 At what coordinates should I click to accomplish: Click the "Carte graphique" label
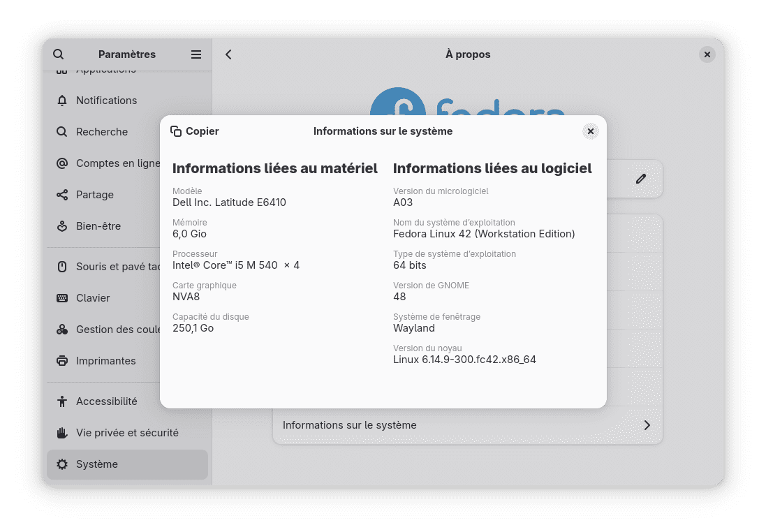204,286
